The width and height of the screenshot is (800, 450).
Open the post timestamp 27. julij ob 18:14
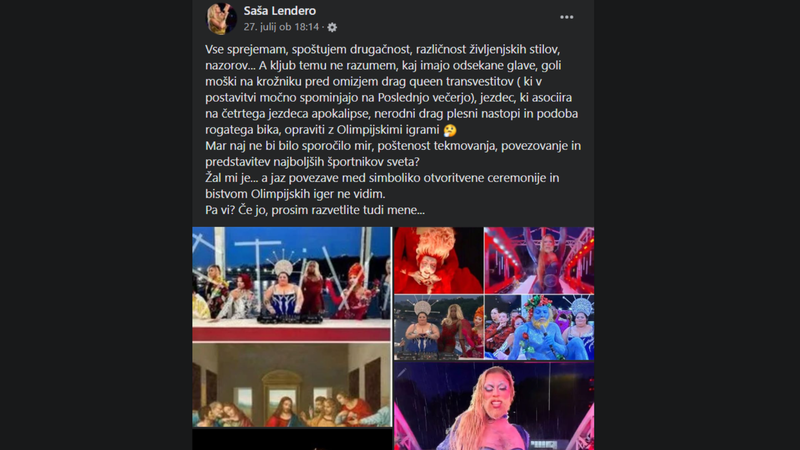281,27
